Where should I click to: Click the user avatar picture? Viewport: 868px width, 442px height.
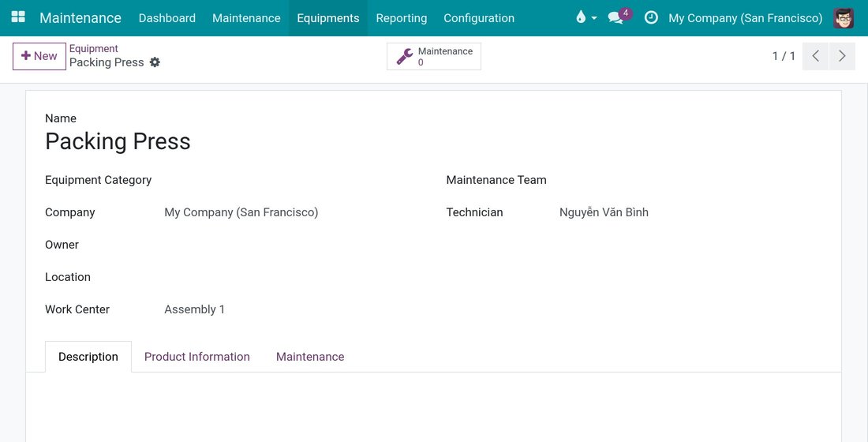(844, 17)
